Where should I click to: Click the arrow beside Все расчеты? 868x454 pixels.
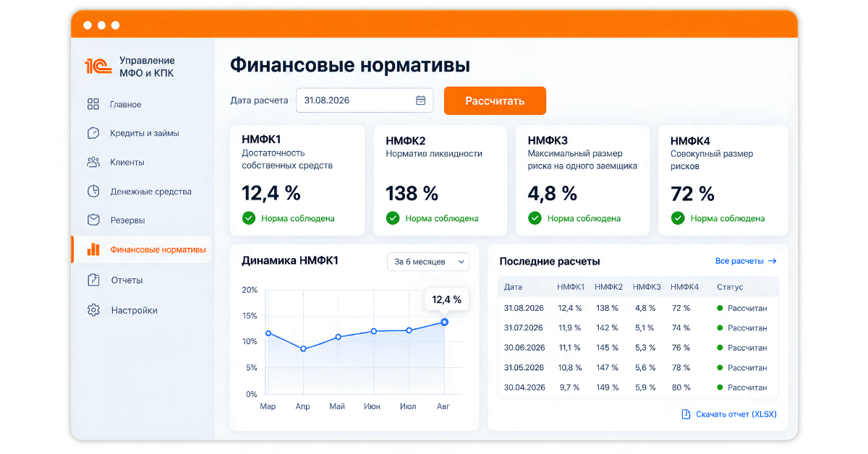772,261
